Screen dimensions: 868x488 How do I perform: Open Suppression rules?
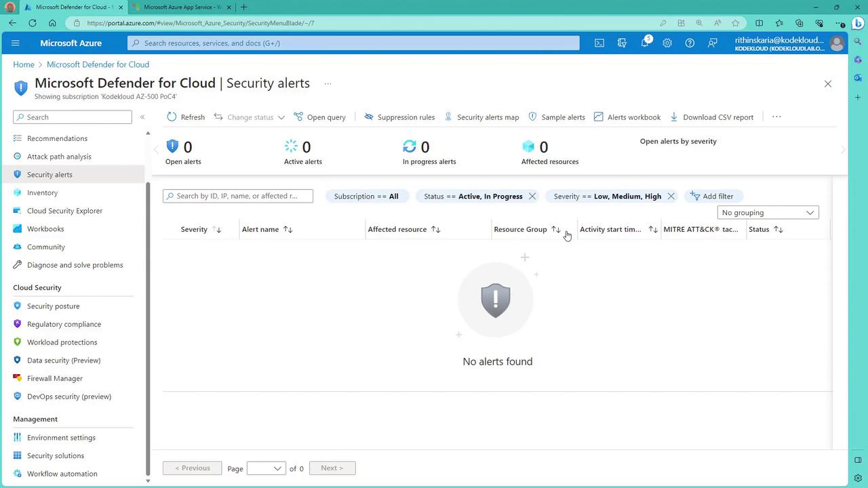point(399,117)
